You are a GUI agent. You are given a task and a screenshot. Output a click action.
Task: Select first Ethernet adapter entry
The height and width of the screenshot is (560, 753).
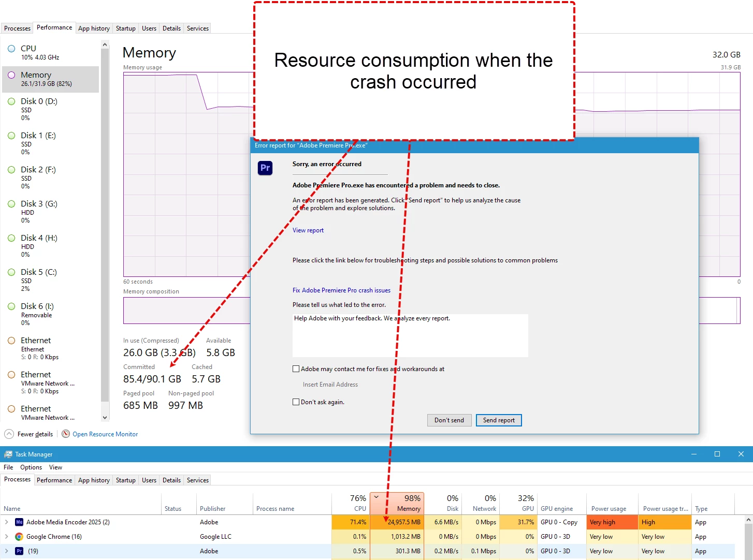tap(50, 348)
